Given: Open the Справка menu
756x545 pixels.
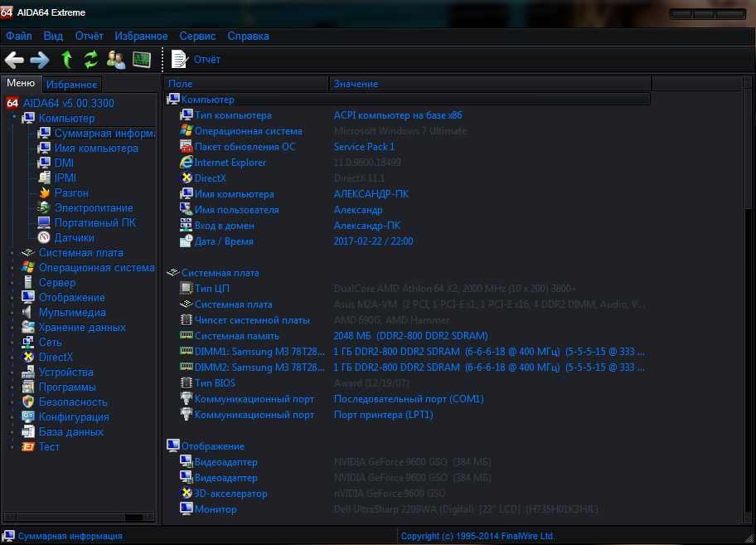Looking at the screenshot, I should (249, 36).
